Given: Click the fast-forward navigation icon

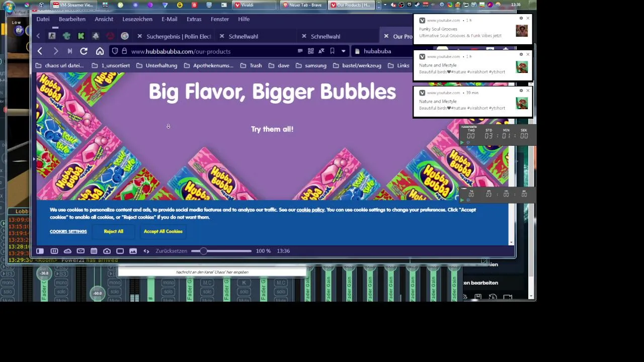Looking at the screenshot, I should 70,51.
